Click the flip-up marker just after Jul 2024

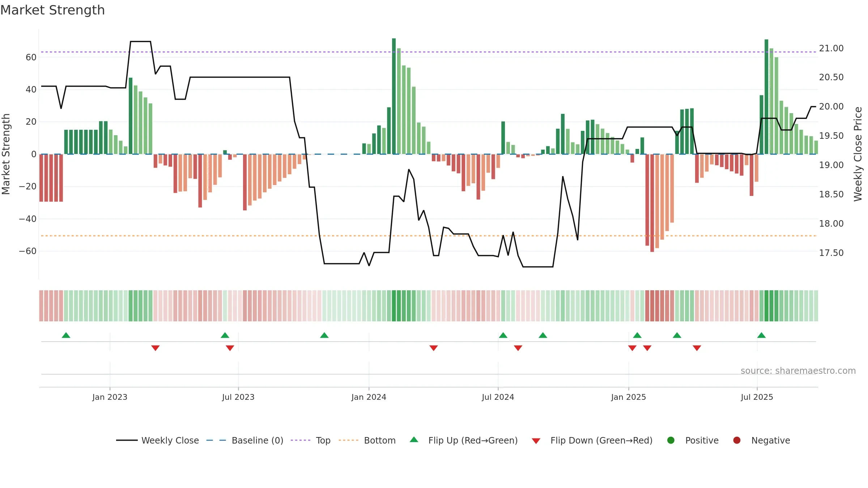click(503, 335)
